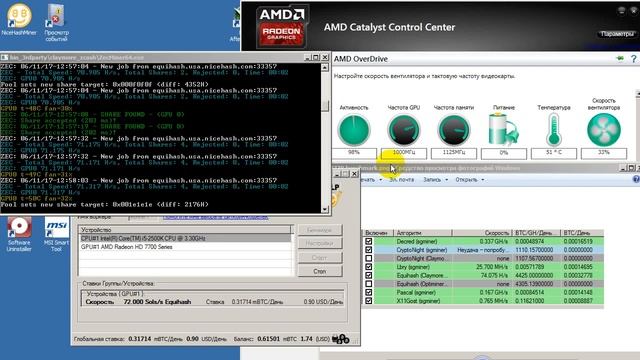The width and height of the screenshot is (640, 360).
Task: Click the Скорость вентилятора fan icon
Action: coord(604,130)
